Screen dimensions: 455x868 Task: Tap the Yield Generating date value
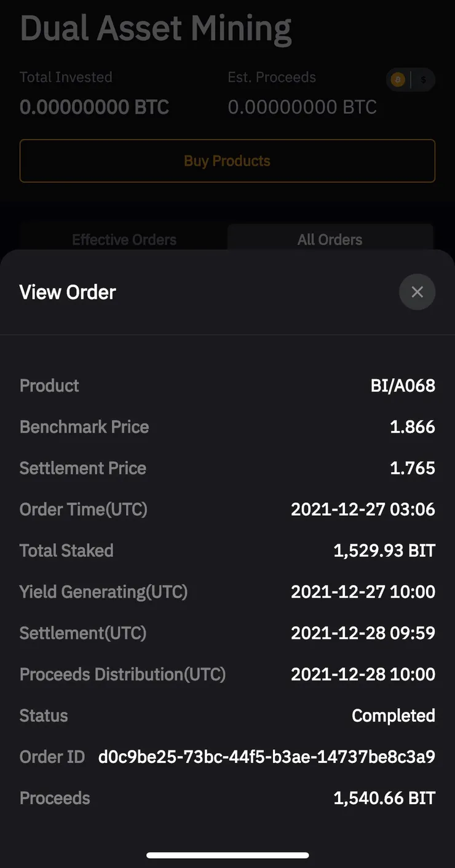363,592
